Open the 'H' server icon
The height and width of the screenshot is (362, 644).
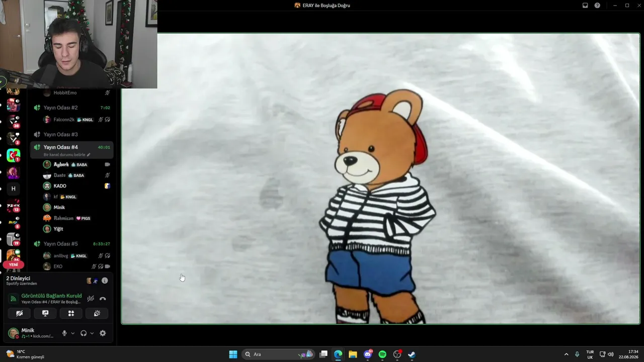click(13, 189)
